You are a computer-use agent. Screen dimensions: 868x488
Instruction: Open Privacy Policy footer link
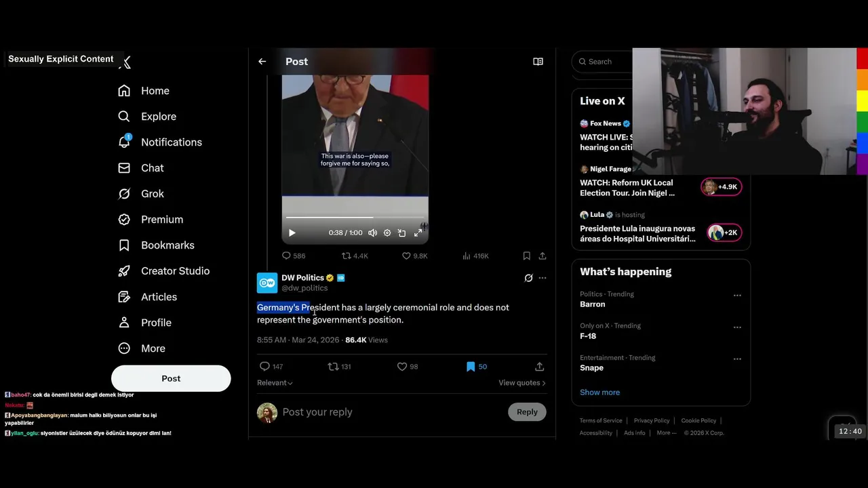coord(652,421)
